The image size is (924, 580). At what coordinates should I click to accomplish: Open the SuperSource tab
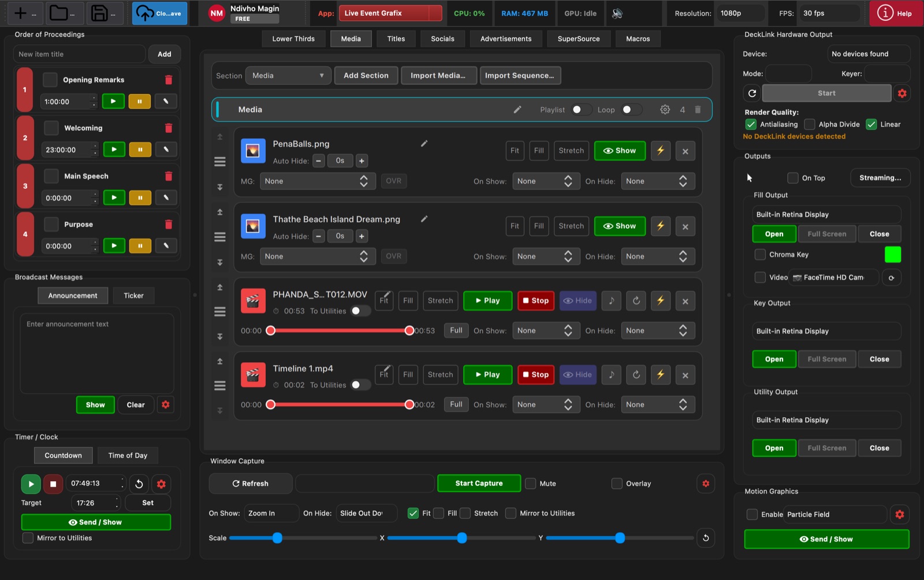(579, 39)
